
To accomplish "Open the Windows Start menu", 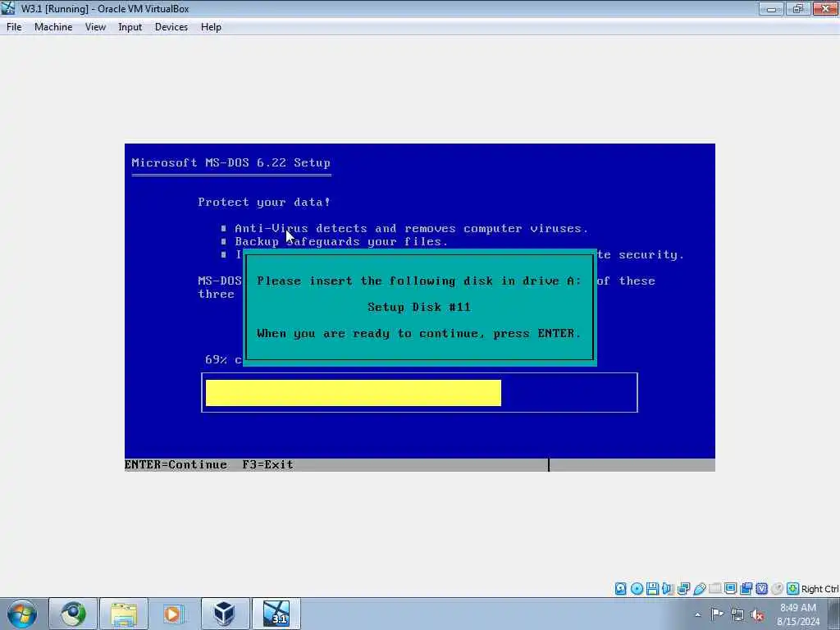I will click(x=22, y=614).
